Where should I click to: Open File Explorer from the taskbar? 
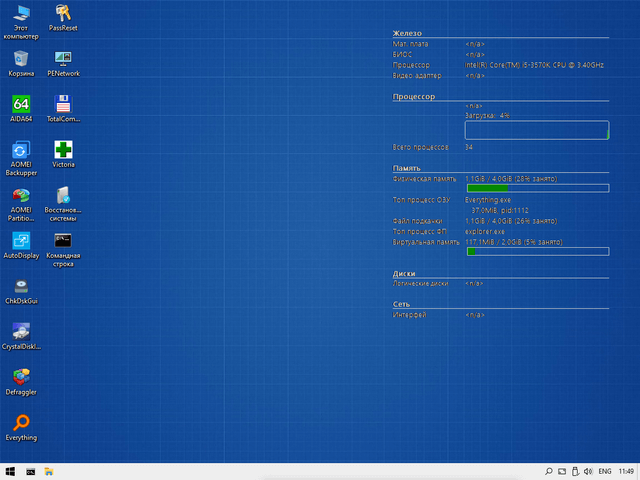(48, 470)
